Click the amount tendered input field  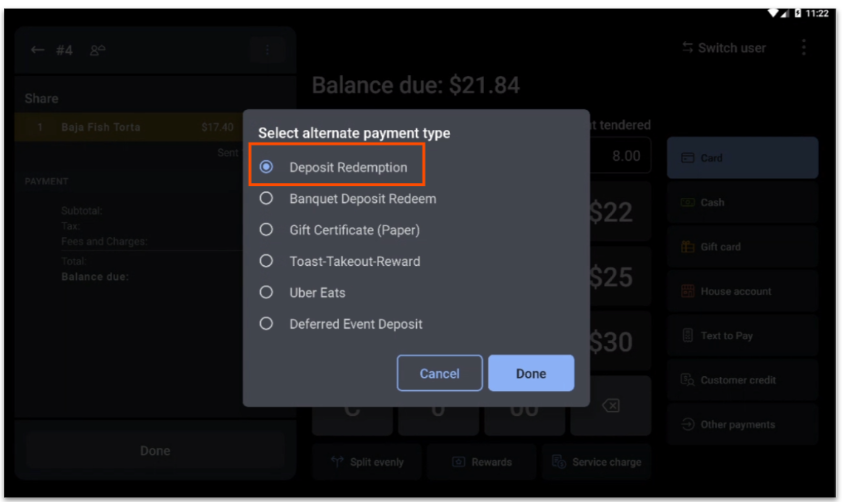618,156
